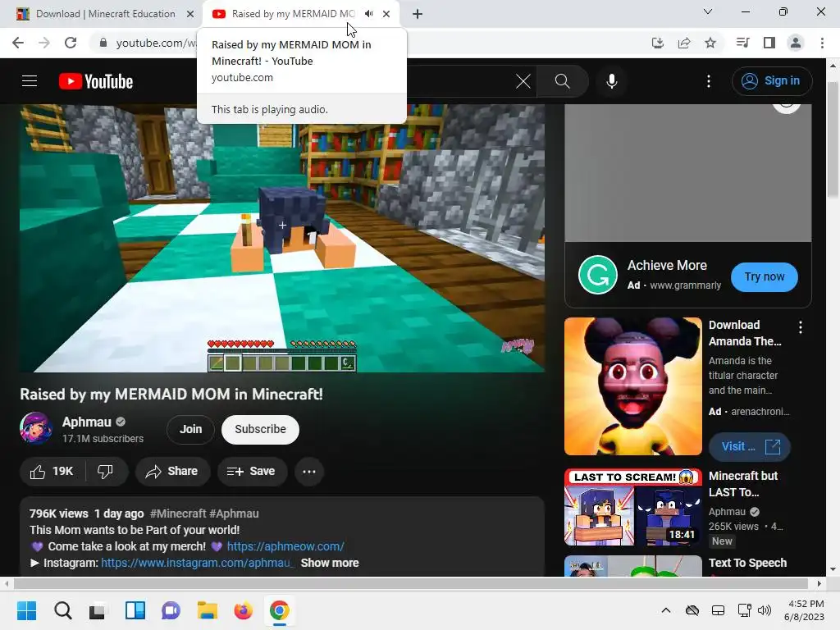Click the address bar lock icon
This screenshot has height=630, width=840.
tap(103, 43)
